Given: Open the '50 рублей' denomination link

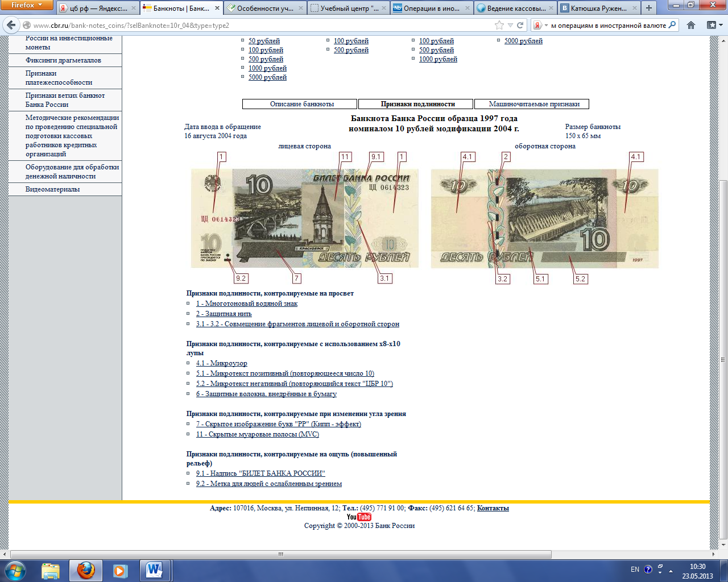Looking at the screenshot, I should click(264, 41).
